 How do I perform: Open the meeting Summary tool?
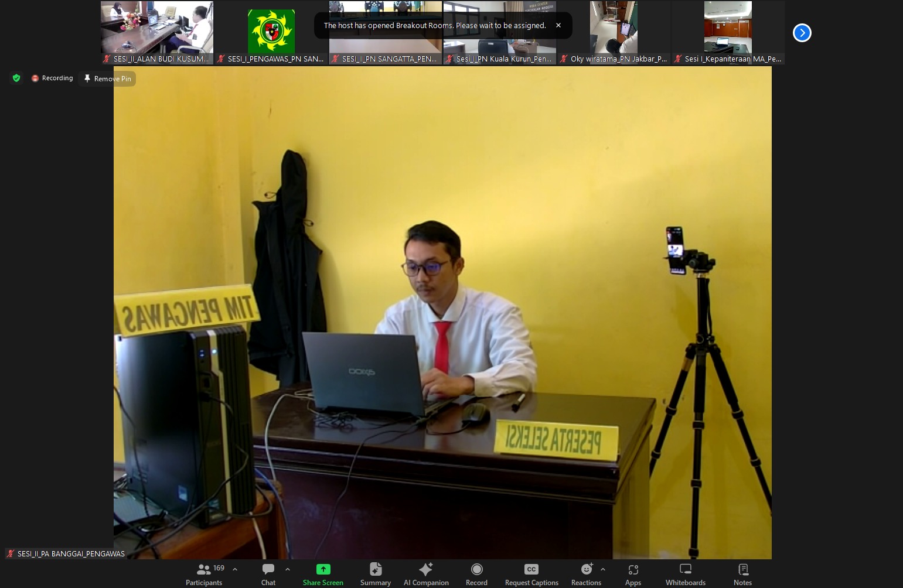click(x=376, y=574)
